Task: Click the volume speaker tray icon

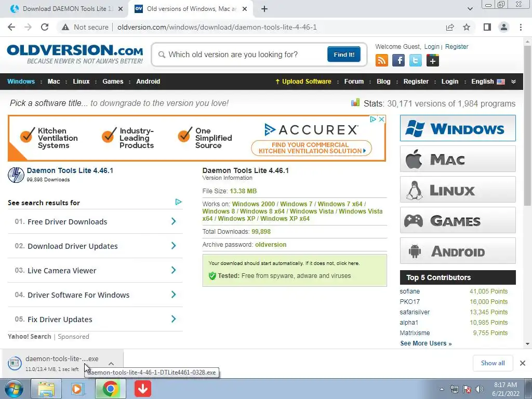Action: (480, 389)
